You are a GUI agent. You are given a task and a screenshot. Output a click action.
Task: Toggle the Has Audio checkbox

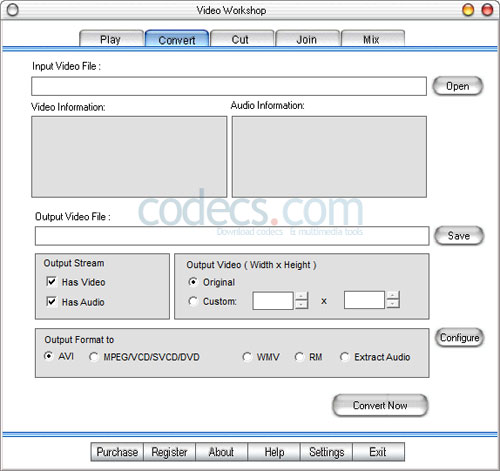click(51, 301)
